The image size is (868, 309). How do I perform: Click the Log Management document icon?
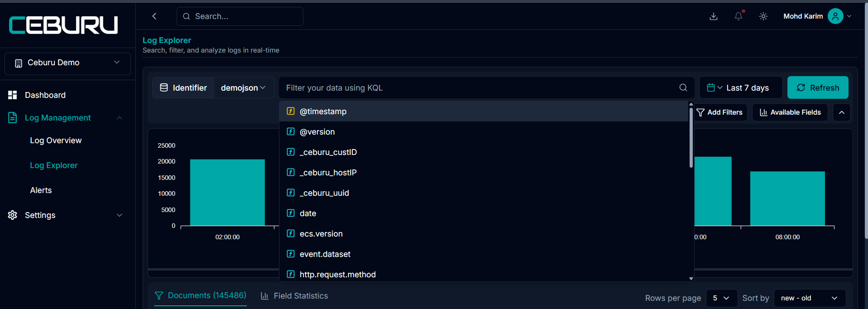(x=13, y=118)
